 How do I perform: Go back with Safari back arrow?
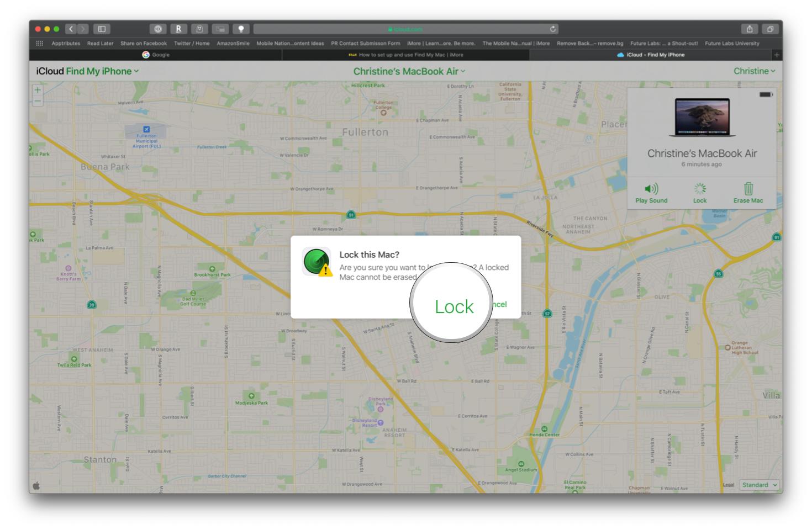(71, 29)
